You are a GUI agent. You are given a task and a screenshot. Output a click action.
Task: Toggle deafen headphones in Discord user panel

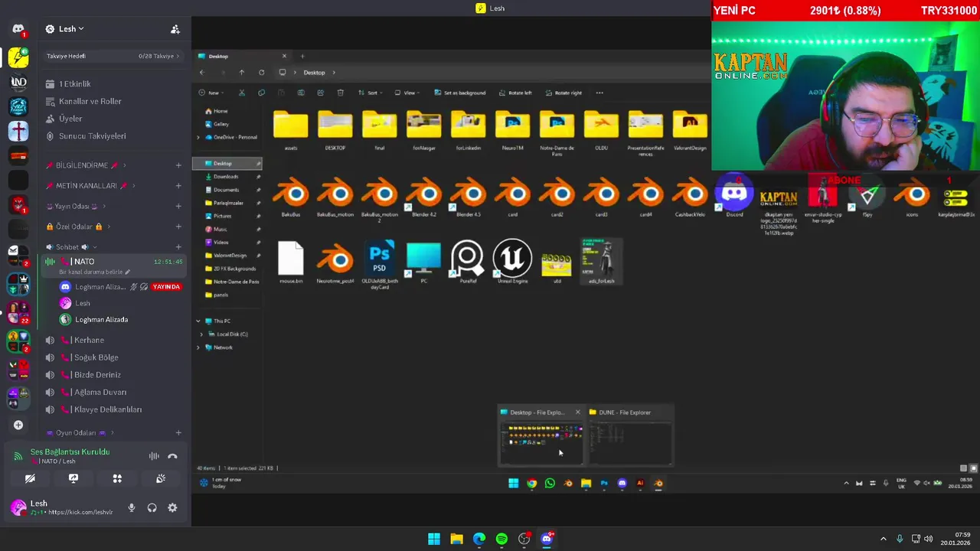tap(152, 507)
